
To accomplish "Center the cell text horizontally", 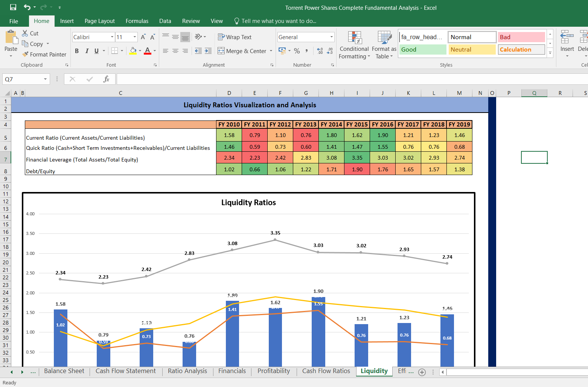I will click(175, 51).
